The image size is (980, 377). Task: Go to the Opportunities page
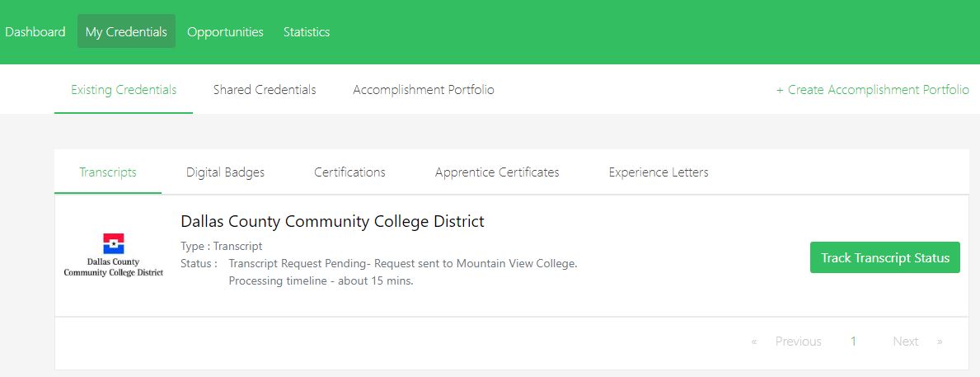click(x=225, y=32)
